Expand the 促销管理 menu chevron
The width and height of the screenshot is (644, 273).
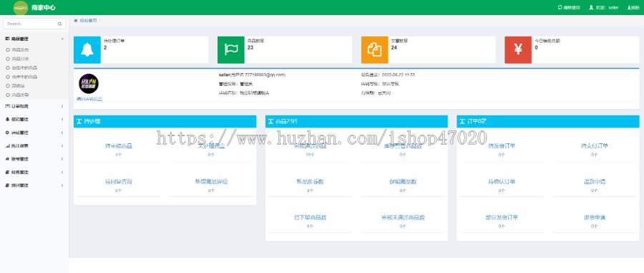pyautogui.click(x=62, y=119)
